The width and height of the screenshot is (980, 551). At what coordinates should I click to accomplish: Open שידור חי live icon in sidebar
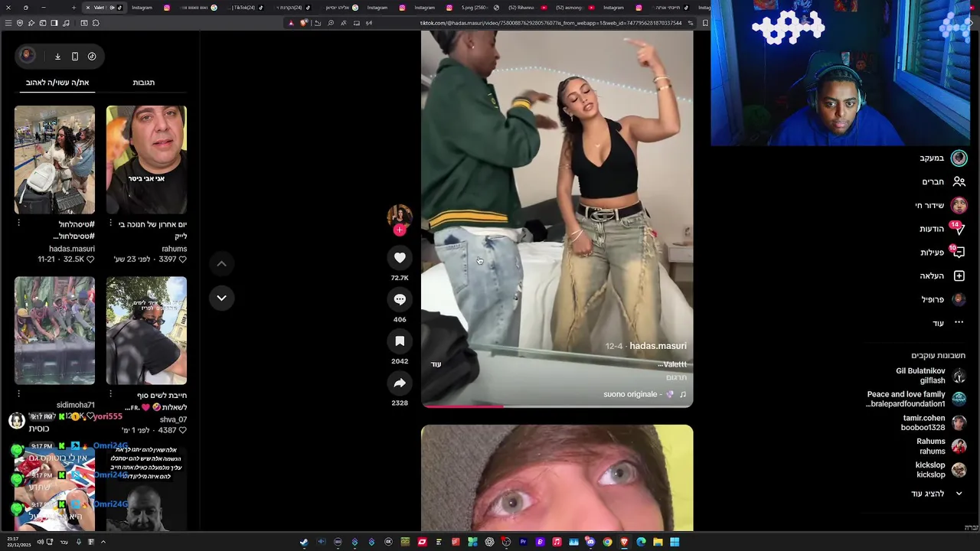[959, 205]
